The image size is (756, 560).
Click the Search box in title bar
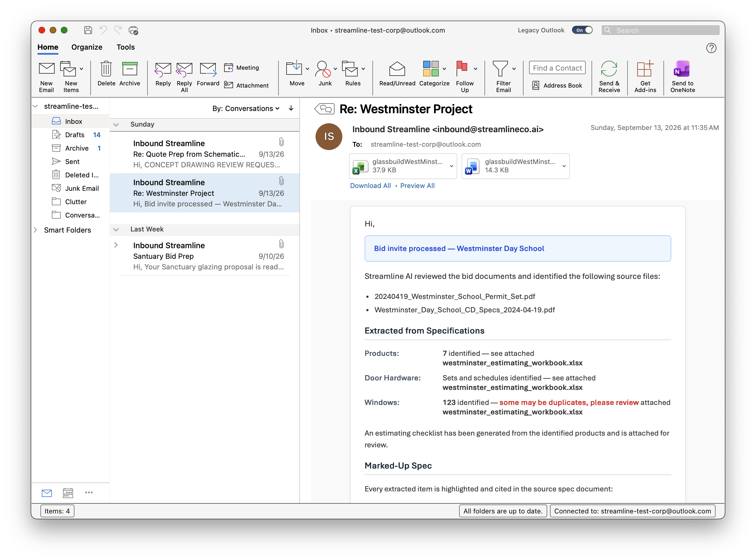[x=660, y=30]
